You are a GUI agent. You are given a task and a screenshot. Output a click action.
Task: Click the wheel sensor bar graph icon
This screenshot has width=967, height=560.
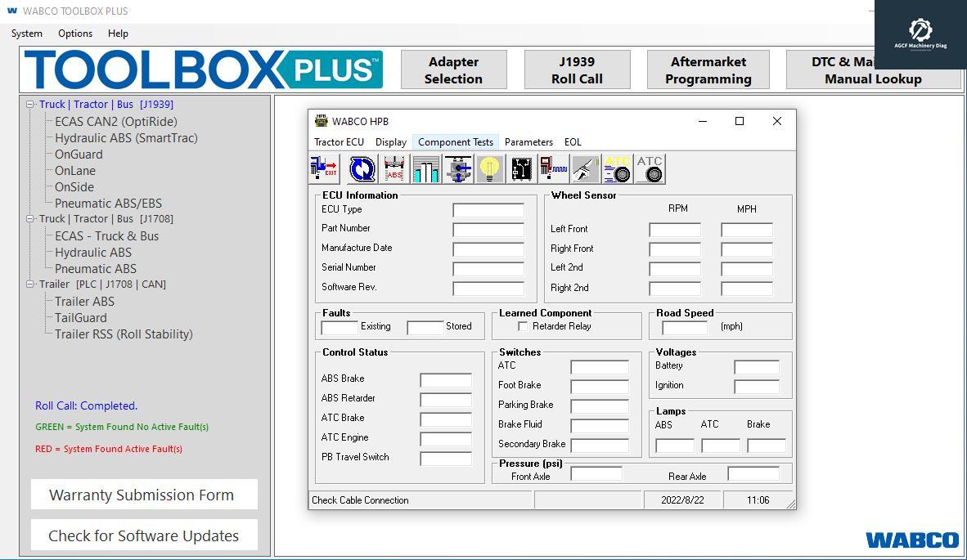coord(425,168)
